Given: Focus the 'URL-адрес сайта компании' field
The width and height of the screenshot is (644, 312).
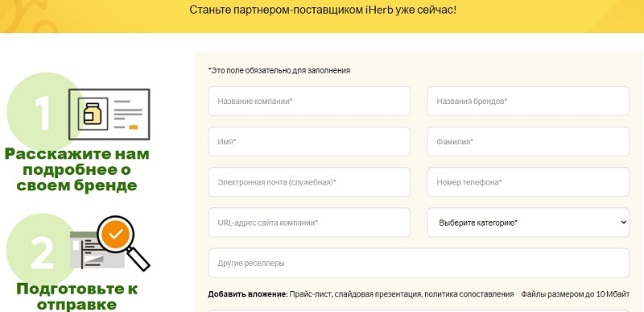Looking at the screenshot, I should pos(309,223).
